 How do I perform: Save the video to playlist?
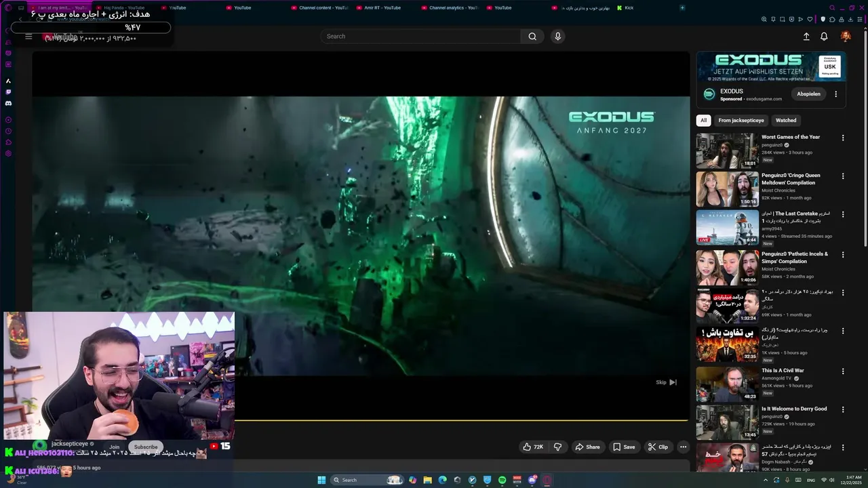point(624,447)
